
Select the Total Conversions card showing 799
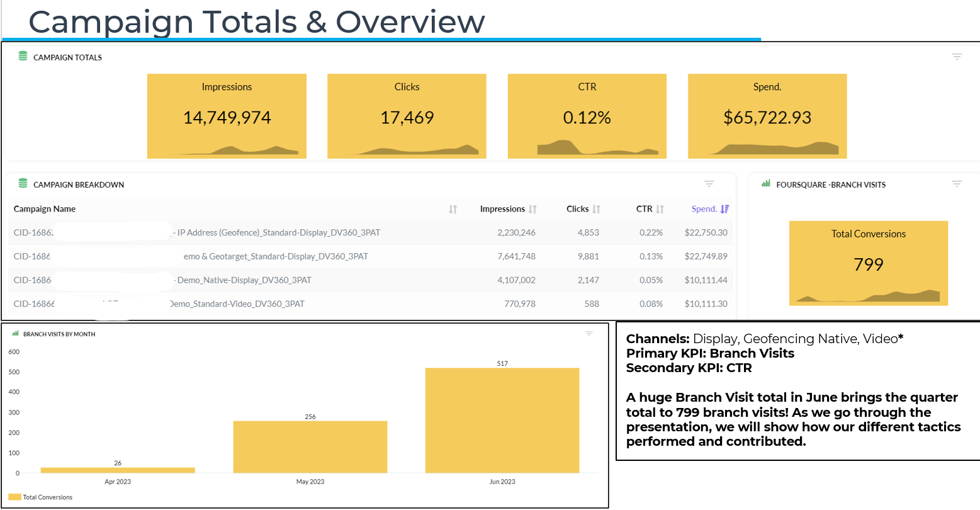point(869,263)
